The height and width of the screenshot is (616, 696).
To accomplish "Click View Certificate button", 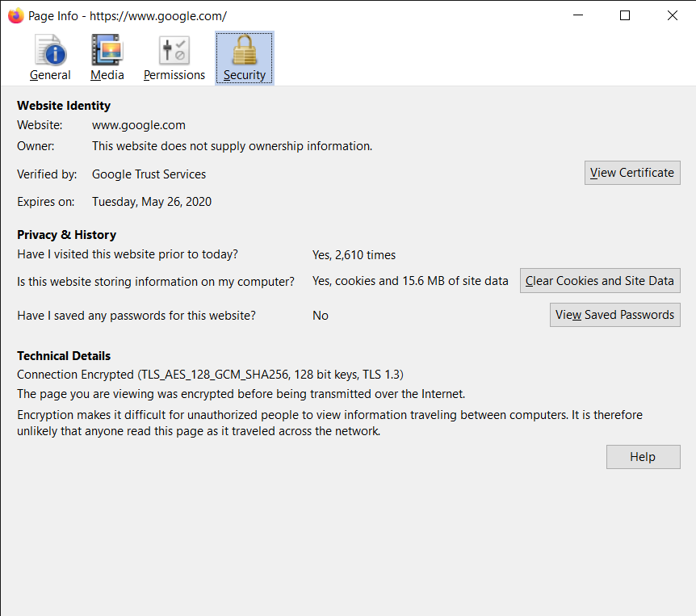I will tap(632, 173).
